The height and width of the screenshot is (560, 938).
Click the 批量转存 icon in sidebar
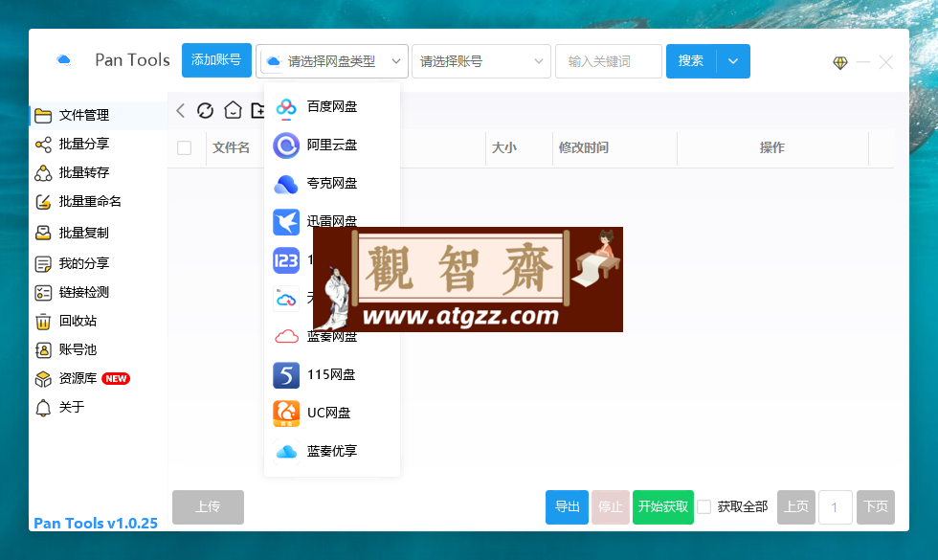click(43, 173)
